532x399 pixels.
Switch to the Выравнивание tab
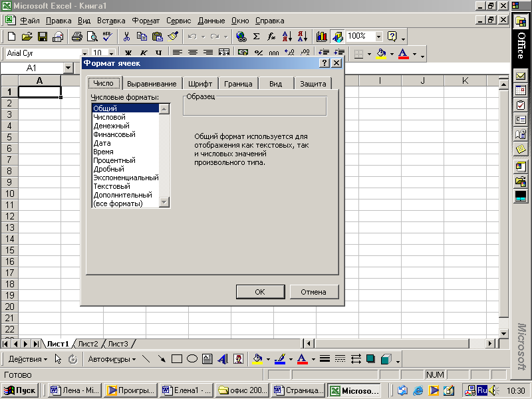point(152,84)
